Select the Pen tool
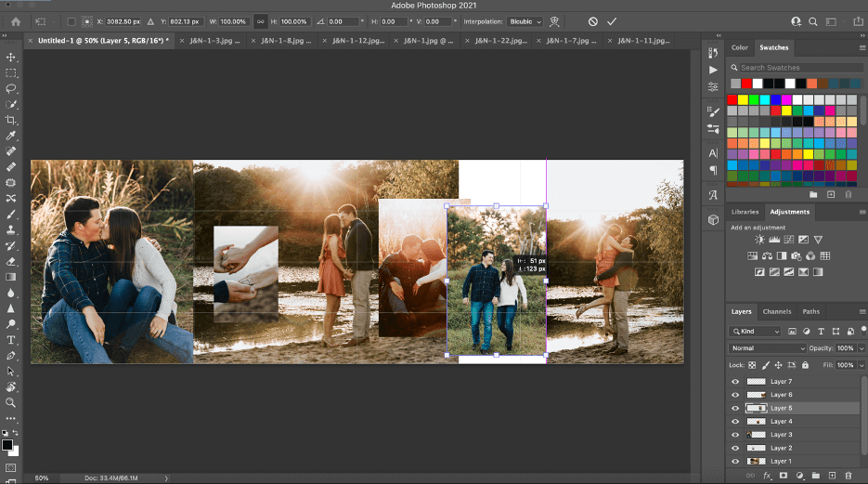Screen dimensions: 868x484 tap(10, 356)
